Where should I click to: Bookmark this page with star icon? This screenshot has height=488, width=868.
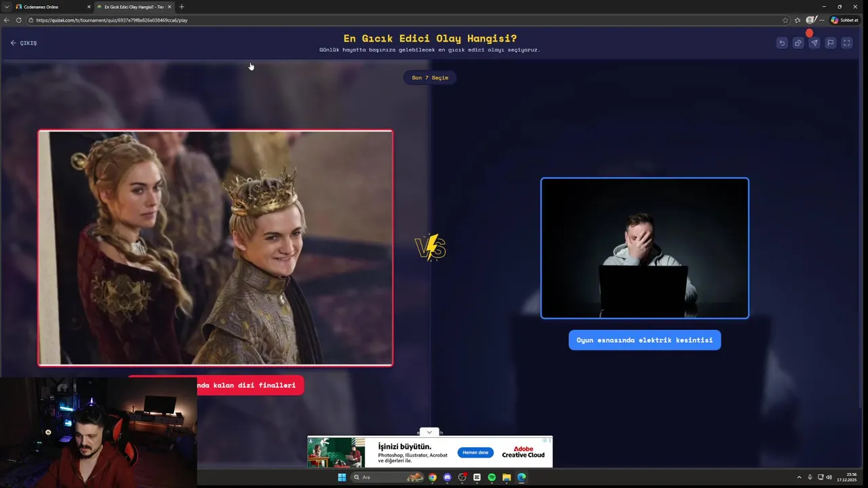pyautogui.click(x=786, y=20)
